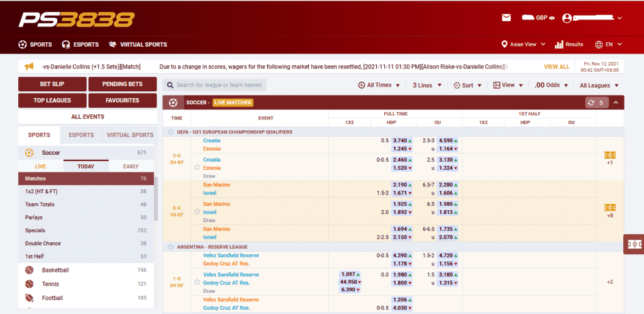Screen dimensions: 644x314
Task: Switch to the ESPORTS sidebar tab
Action: coord(81,135)
